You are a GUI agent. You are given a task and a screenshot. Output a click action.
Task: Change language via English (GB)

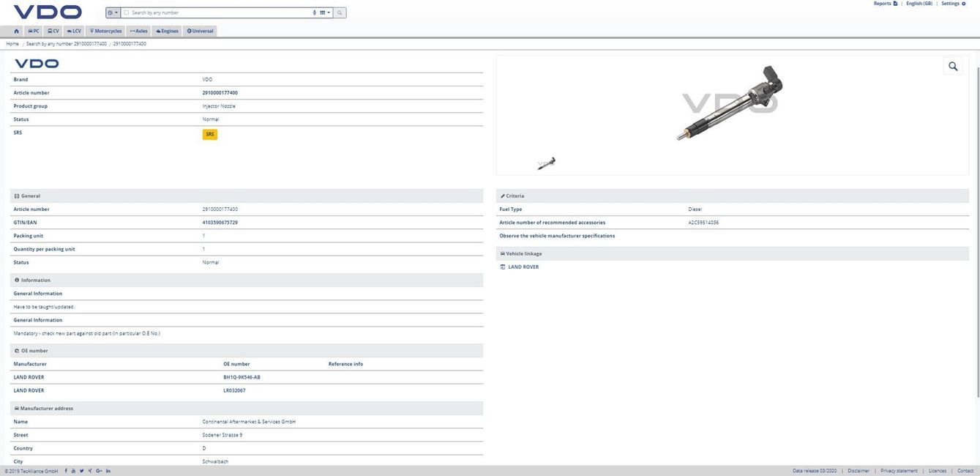click(919, 4)
